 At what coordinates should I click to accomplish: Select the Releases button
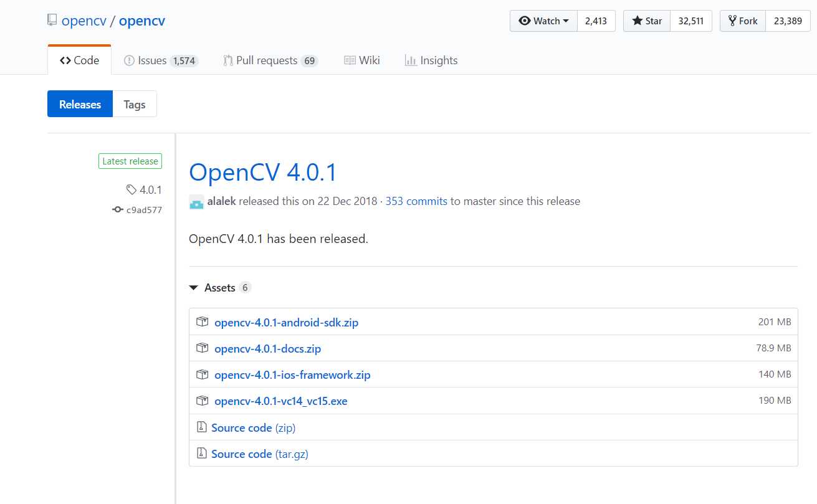[x=80, y=104]
